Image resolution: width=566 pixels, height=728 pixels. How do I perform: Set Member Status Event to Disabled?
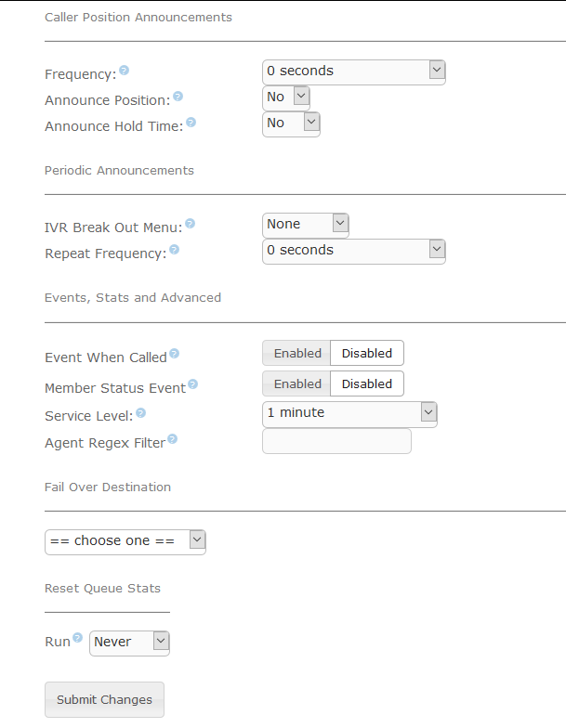366,384
